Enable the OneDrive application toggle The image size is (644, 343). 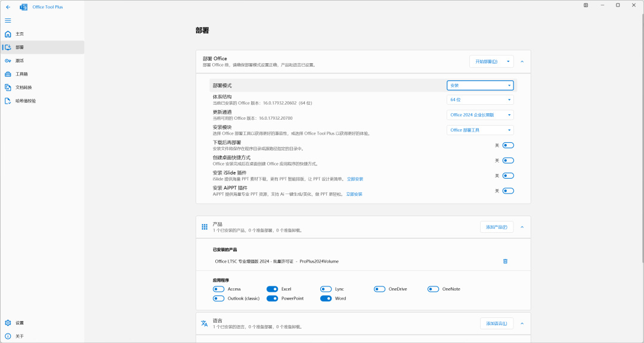379,289
